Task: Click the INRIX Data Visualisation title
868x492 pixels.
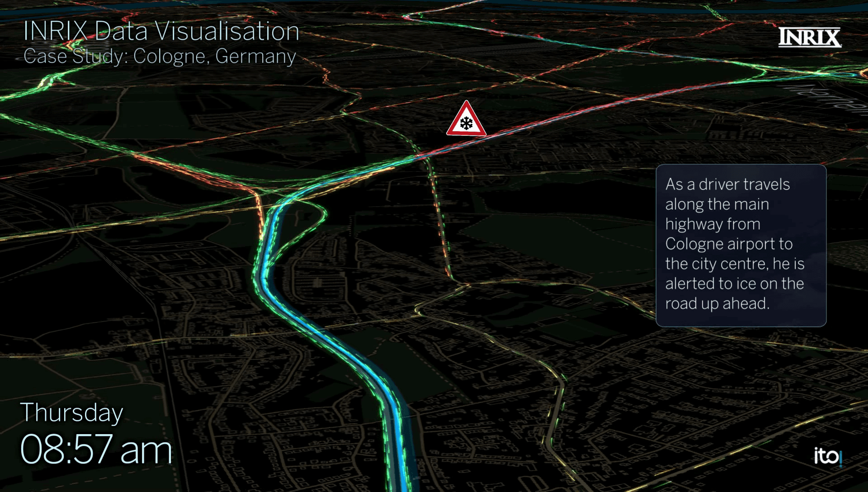Action: 161,31
